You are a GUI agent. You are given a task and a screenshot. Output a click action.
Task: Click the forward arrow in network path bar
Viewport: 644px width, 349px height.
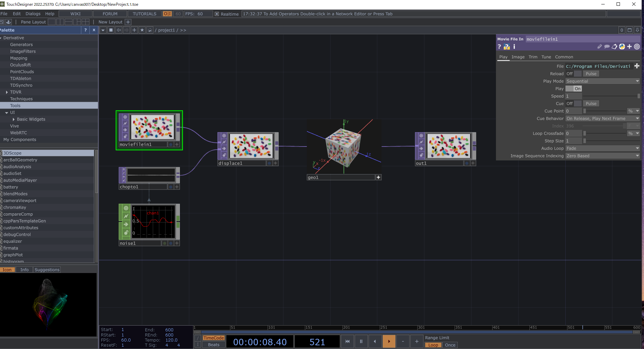coord(126,30)
